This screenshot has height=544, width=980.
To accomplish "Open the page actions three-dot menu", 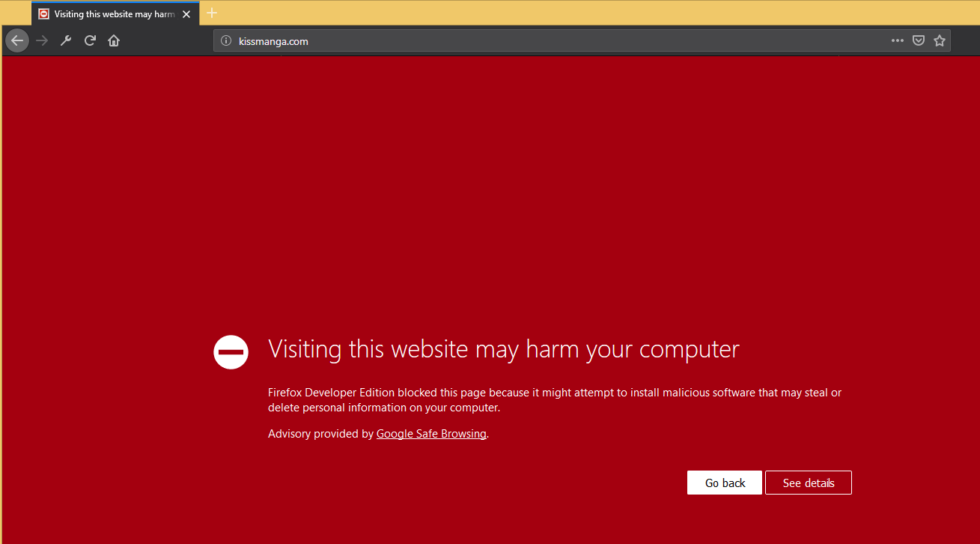I will click(898, 41).
